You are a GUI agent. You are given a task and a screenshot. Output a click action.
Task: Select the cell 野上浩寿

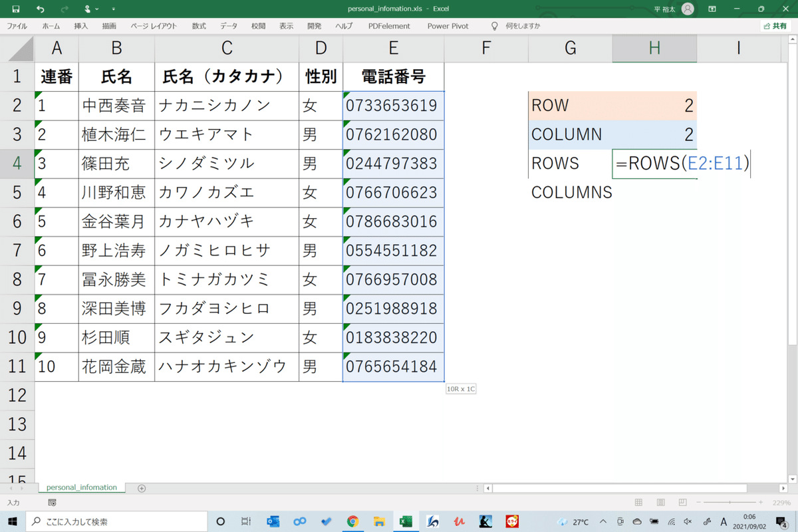[x=116, y=251]
